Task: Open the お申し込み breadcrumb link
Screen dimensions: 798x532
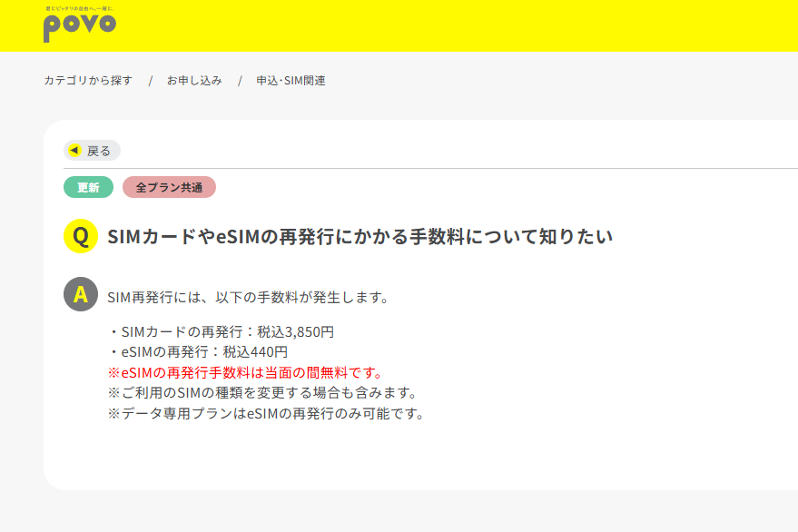Action: click(x=194, y=81)
